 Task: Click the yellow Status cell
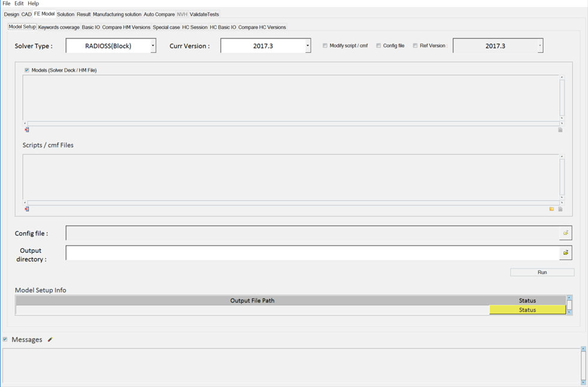tap(527, 310)
